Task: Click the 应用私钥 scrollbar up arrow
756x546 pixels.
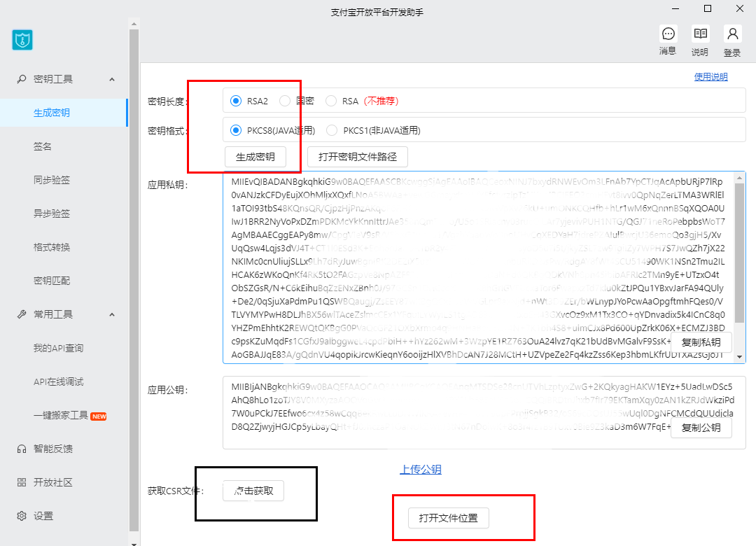Action: tap(739, 178)
